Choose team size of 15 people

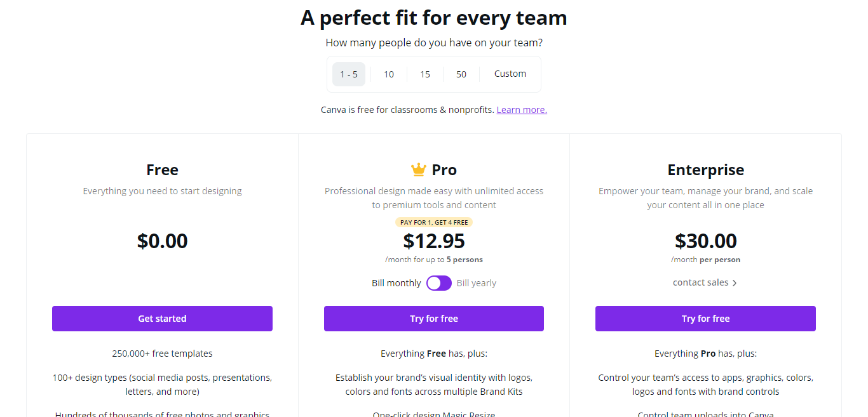[425, 74]
